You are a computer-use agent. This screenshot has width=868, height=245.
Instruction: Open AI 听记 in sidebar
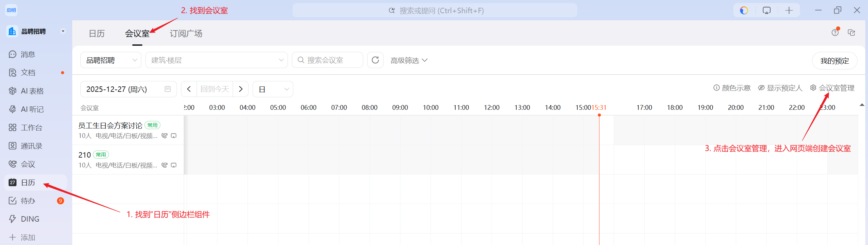click(x=32, y=109)
